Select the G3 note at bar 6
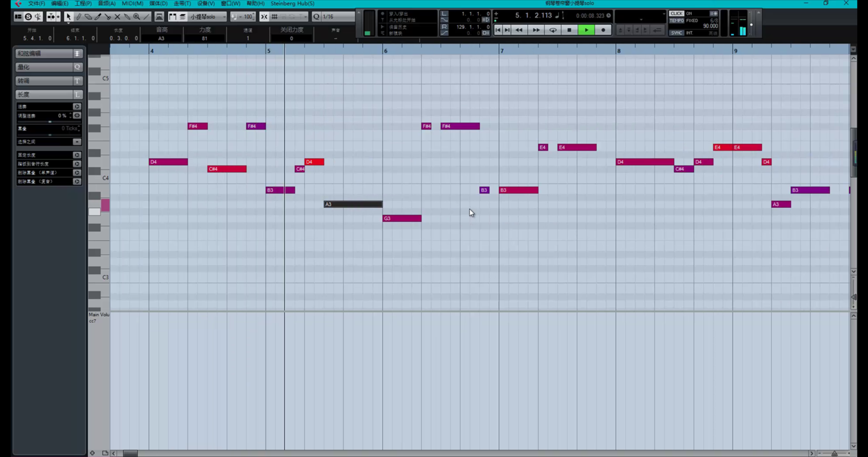This screenshot has height=457, width=868. 402,218
